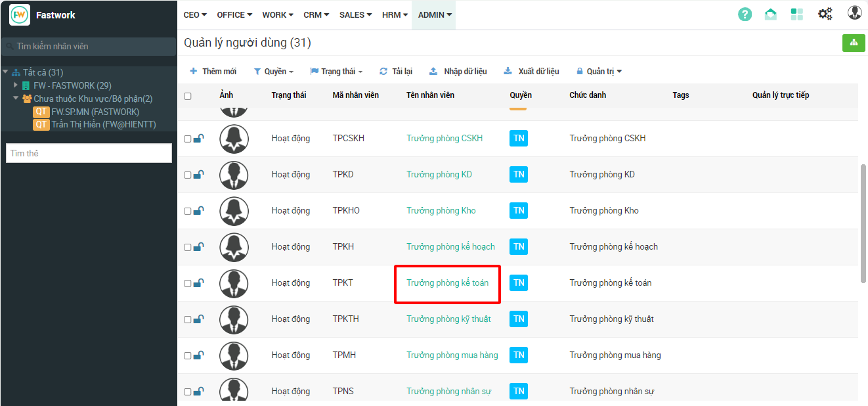Open the HRM menu
This screenshot has width=868, height=406.
point(395,14)
